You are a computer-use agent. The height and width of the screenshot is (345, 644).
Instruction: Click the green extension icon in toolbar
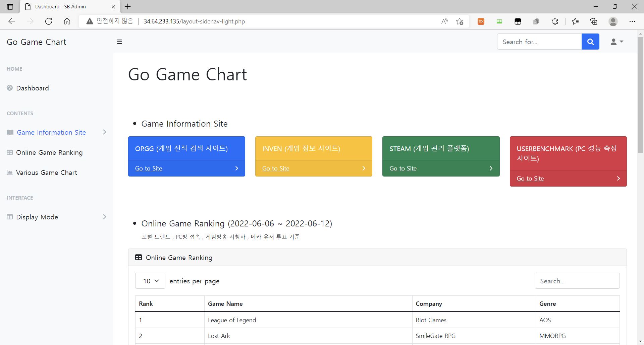pos(499,21)
